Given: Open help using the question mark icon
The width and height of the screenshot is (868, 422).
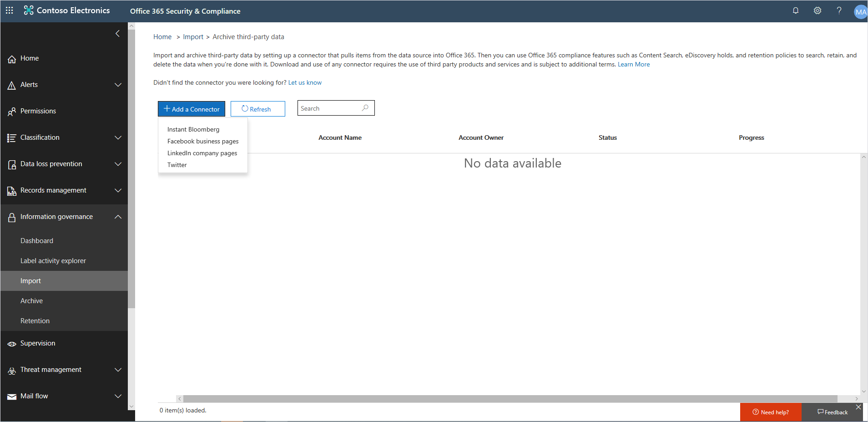Looking at the screenshot, I should (x=839, y=10).
